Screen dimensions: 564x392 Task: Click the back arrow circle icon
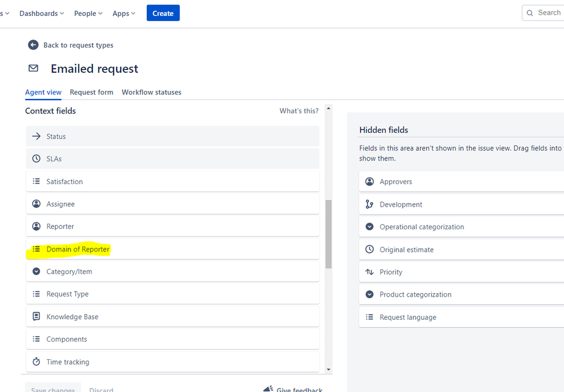coord(33,45)
